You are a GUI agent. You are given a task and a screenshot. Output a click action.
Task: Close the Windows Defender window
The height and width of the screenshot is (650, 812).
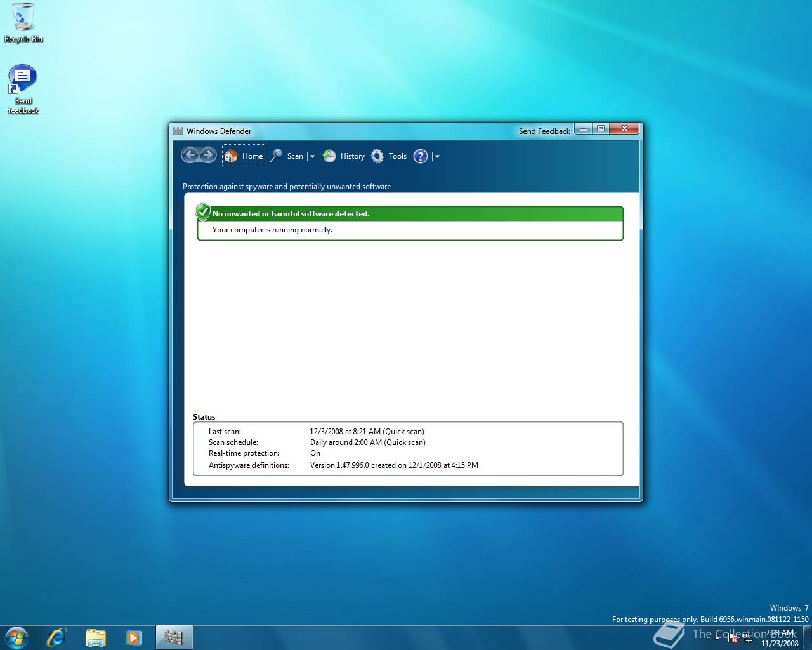click(x=624, y=129)
